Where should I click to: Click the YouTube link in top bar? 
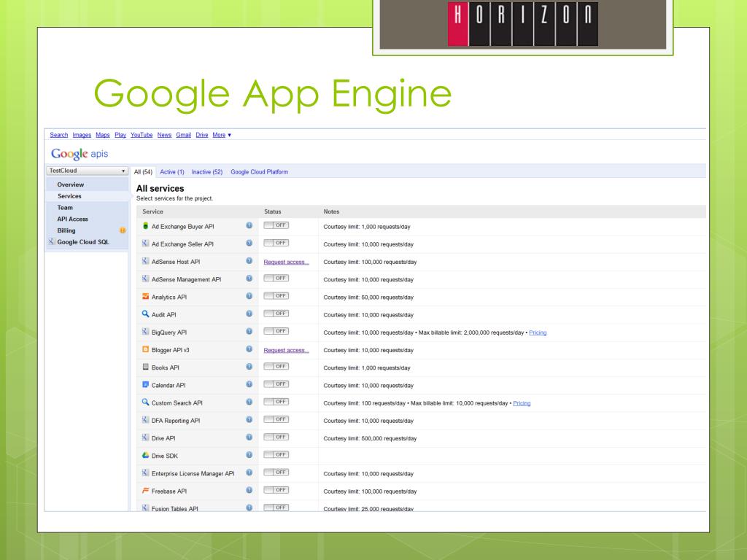tap(142, 135)
